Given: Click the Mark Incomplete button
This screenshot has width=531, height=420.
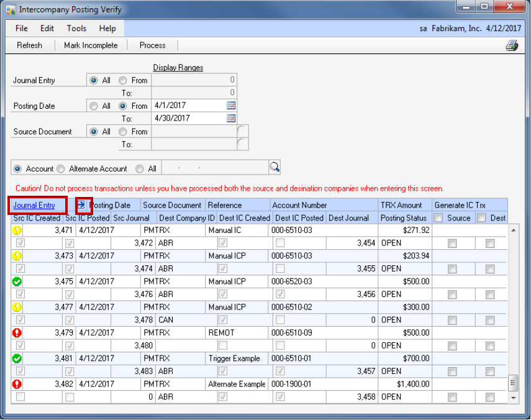Looking at the screenshot, I should tap(91, 45).
